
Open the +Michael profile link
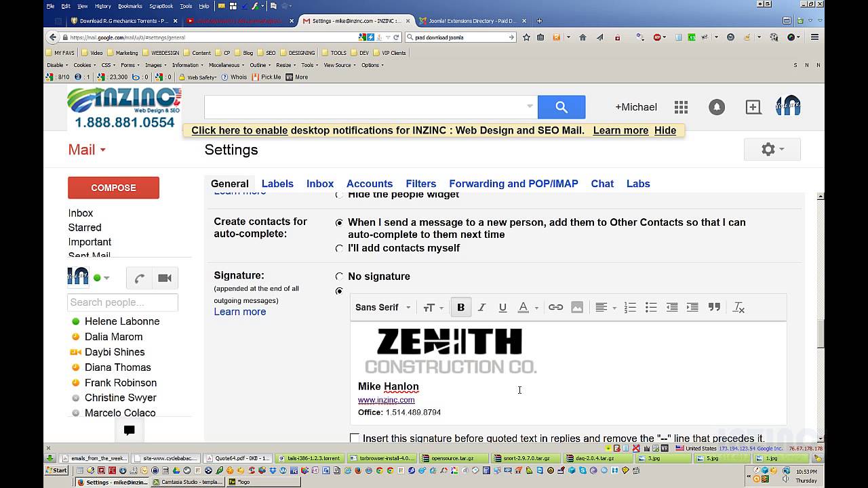pos(636,107)
